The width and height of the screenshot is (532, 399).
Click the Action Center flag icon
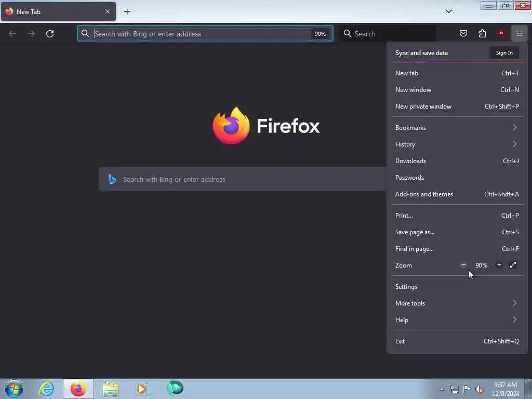pos(467,389)
